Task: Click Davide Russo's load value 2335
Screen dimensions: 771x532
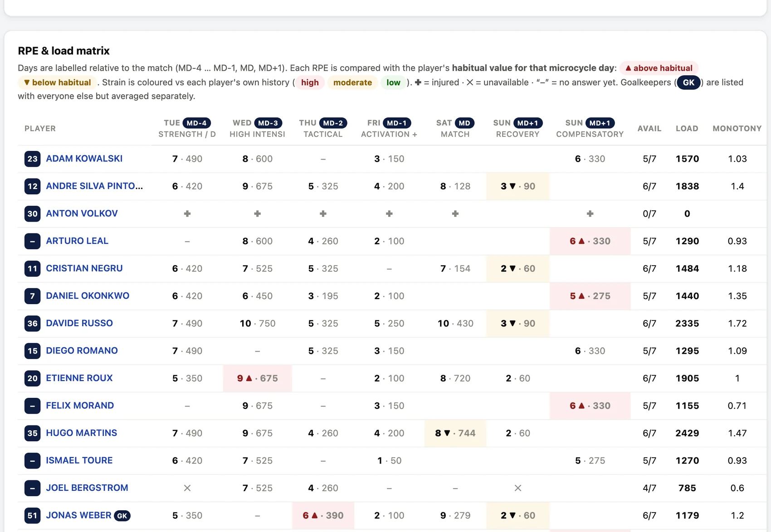Action: point(687,323)
